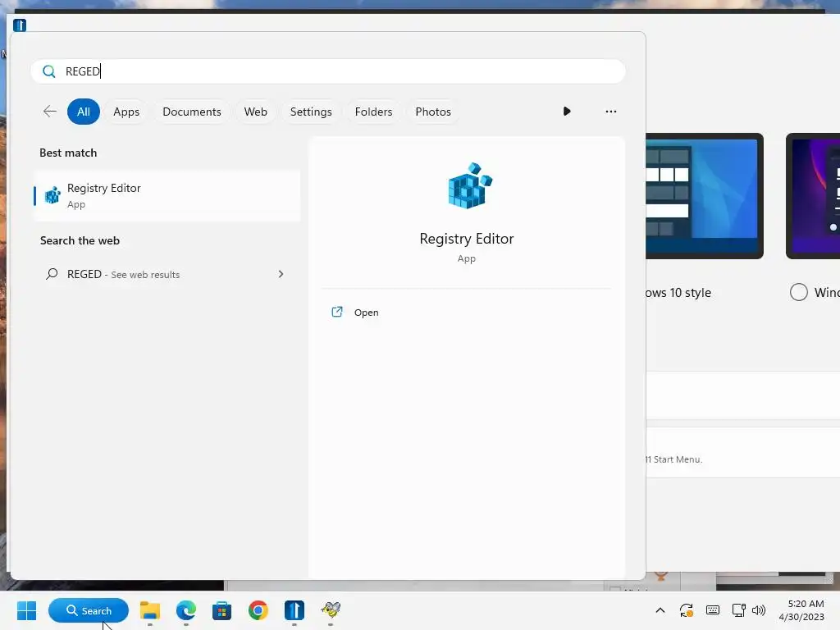Select the radio button beside Win
The height and width of the screenshot is (630, 840).
point(799,292)
